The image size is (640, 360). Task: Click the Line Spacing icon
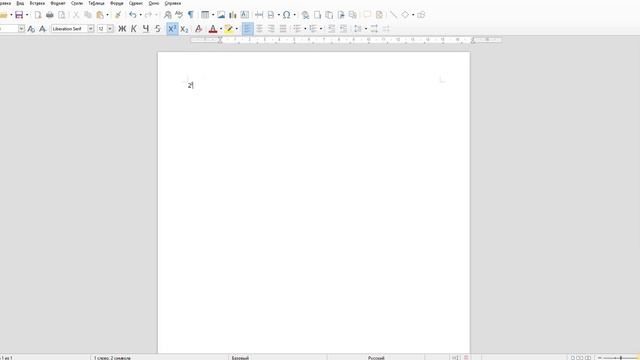[x=358, y=29]
